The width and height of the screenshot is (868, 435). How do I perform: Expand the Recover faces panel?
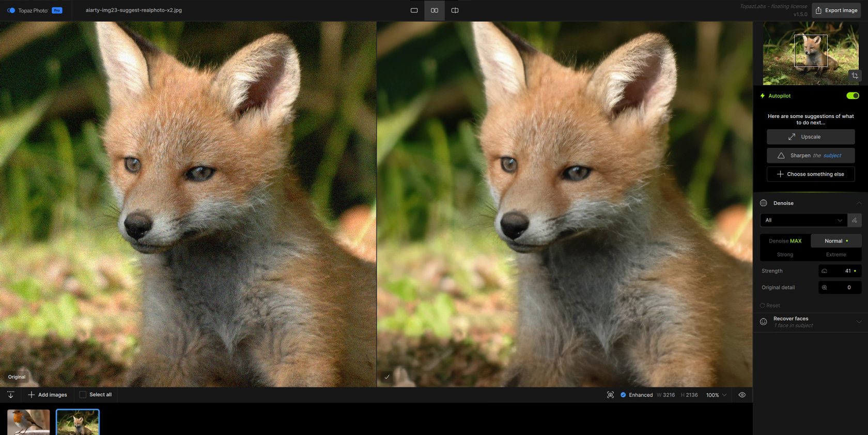click(x=859, y=322)
